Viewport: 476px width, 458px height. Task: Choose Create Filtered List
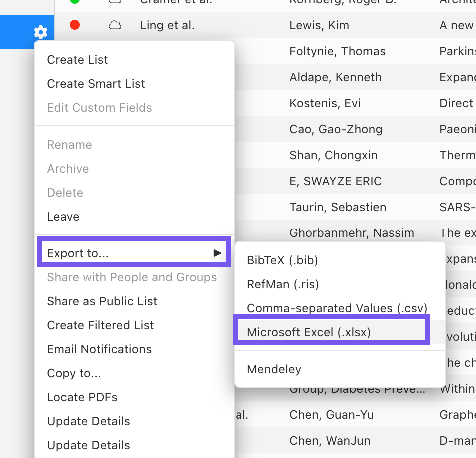click(100, 325)
